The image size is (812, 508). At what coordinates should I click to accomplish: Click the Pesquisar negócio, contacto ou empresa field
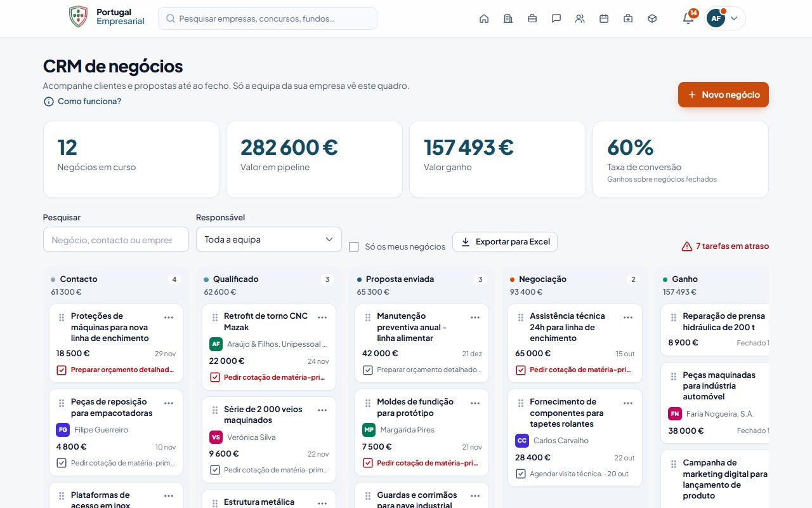[116, 239]
